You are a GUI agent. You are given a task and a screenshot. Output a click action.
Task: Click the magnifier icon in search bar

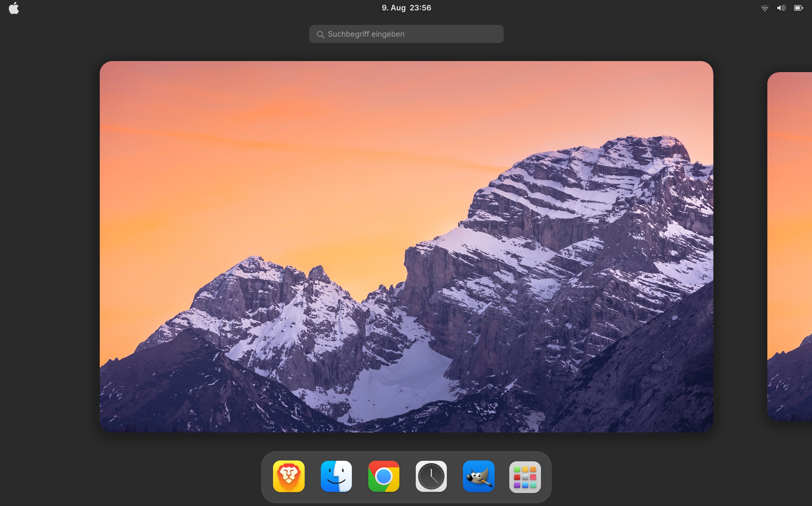[x=320, y=34]
